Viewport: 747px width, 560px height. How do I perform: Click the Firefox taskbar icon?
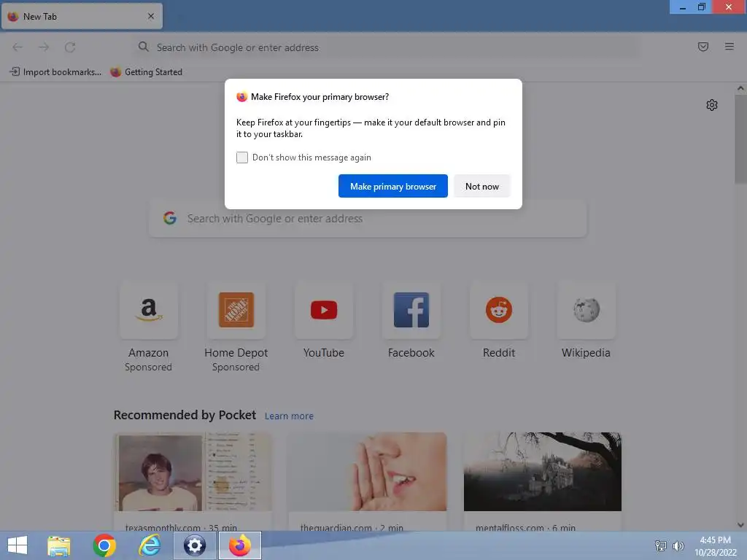[239, 545]
